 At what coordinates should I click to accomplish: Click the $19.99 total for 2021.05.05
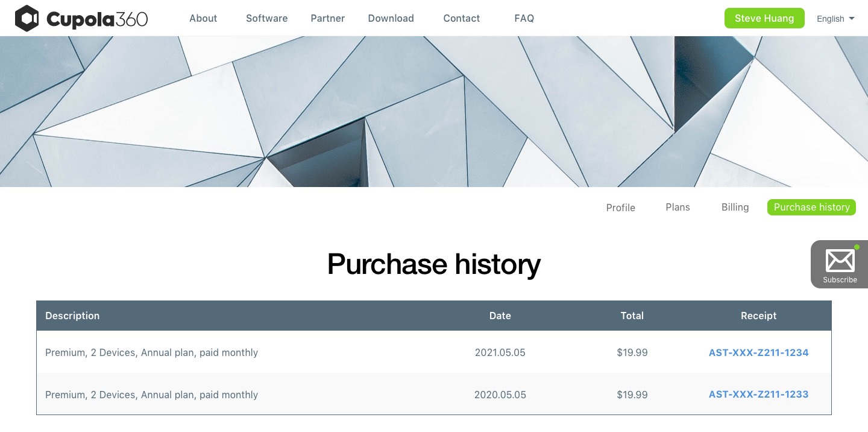(x=632, y=352)
